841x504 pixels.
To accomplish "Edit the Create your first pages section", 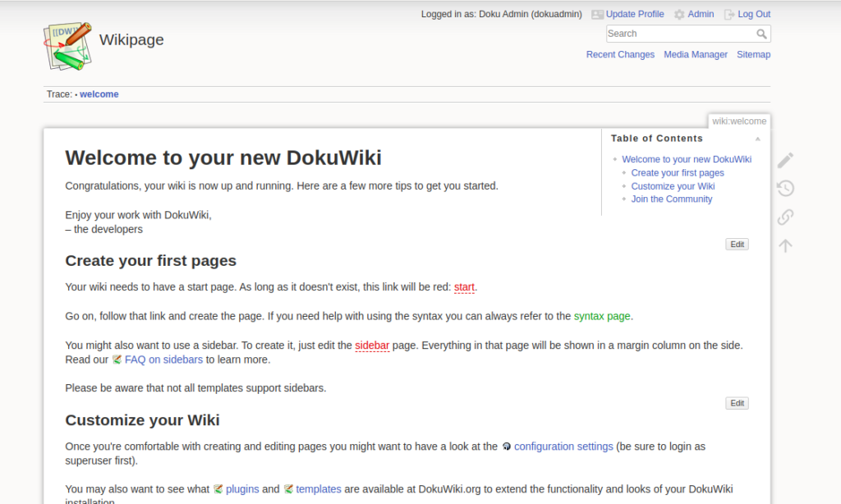I will tap(737, 403).
